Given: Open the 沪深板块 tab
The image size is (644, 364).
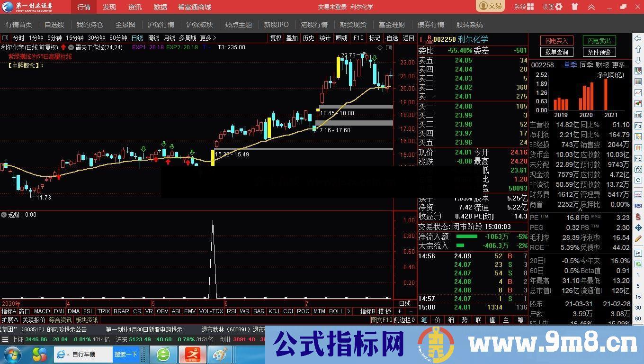Looking at the screenshot, I should tap(197, 25).
